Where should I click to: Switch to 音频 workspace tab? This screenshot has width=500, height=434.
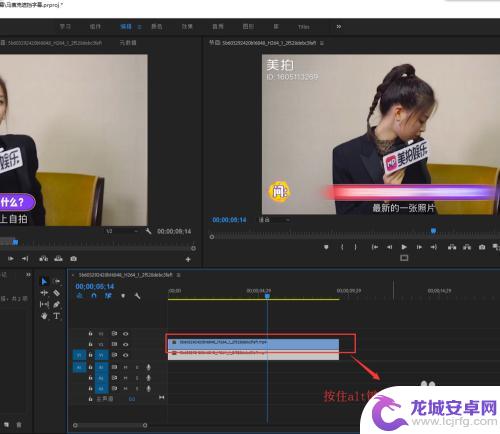pyautogui.click(x=218, y=27)
